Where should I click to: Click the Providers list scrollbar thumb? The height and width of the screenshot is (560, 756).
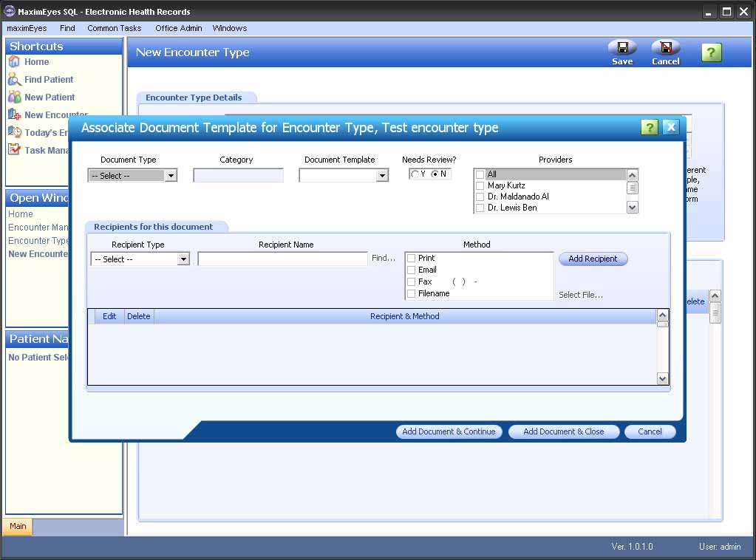[x=632, y=188]
